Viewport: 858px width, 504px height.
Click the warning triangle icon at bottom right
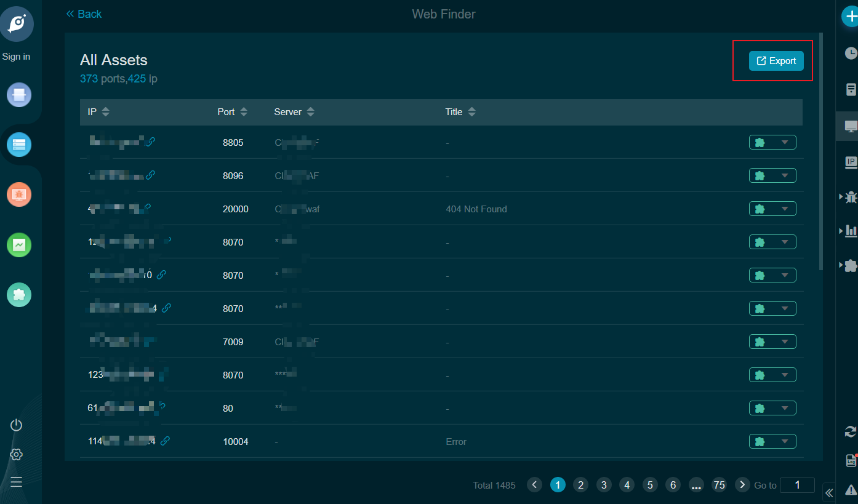(851, 490)
